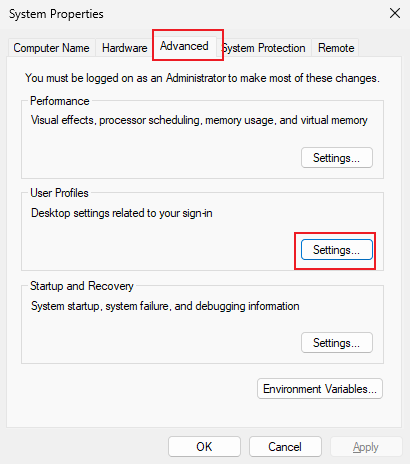Click the visual effects description text

pyautogui.click(x=199, y=120)
